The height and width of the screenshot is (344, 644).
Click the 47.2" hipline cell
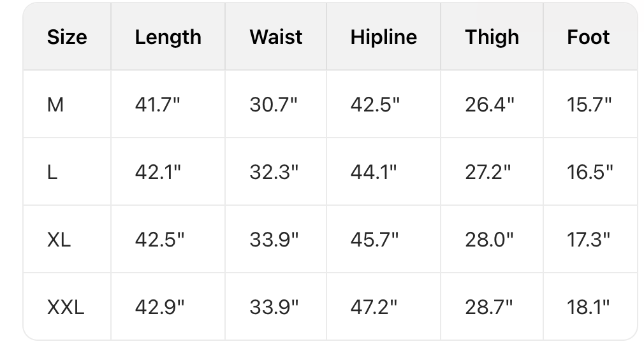(374, 308)
